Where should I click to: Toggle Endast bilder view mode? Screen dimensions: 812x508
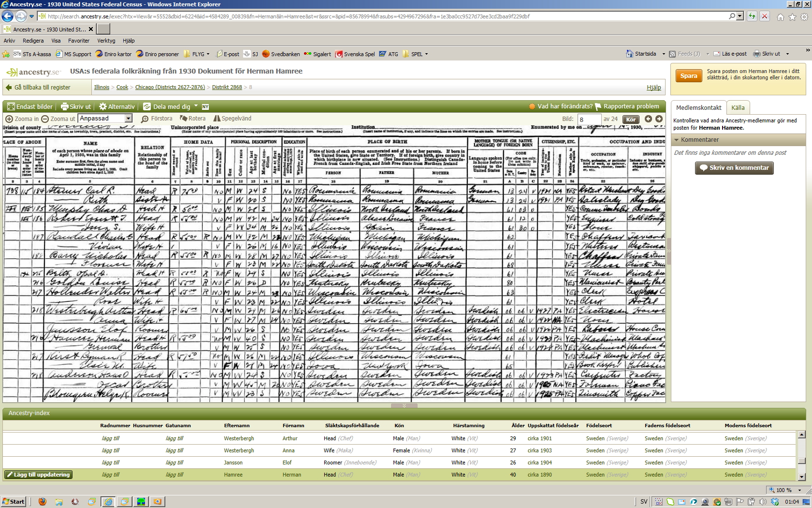11,107
